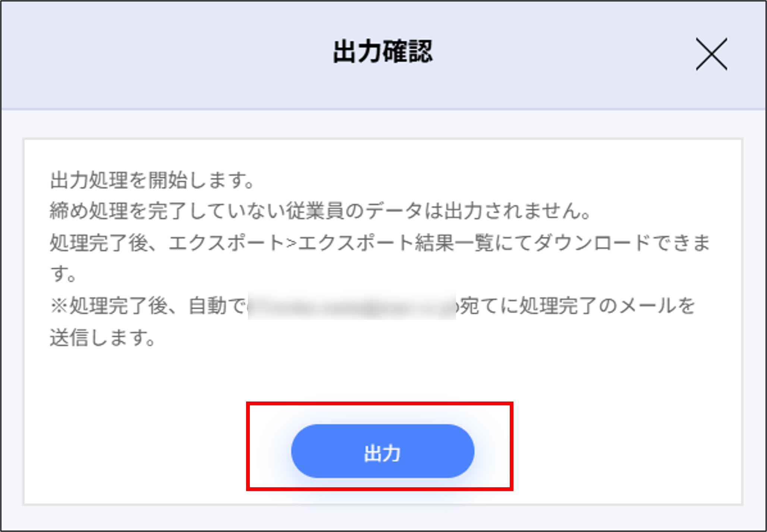The width and height of the screenshot is (767, 532).
Task: Select the dialog header labeled 出力確認
Action: coord(383,50)
